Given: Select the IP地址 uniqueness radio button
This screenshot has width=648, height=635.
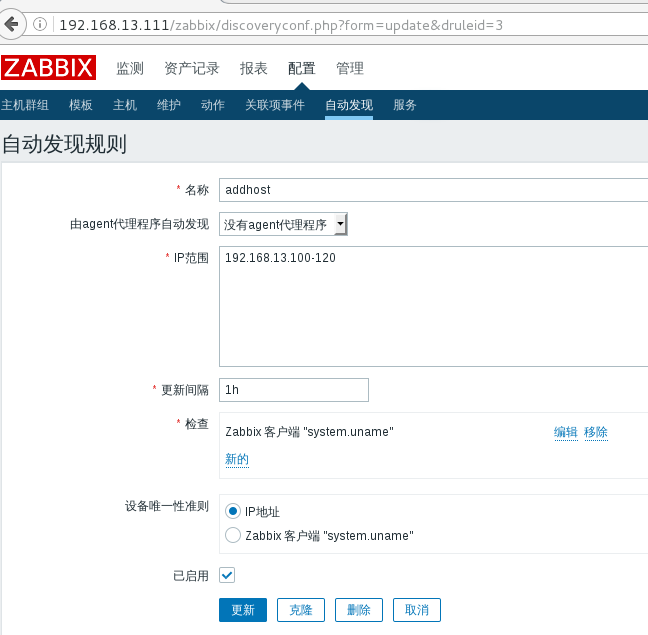Looking at the screenshot, I should (233, 511).
